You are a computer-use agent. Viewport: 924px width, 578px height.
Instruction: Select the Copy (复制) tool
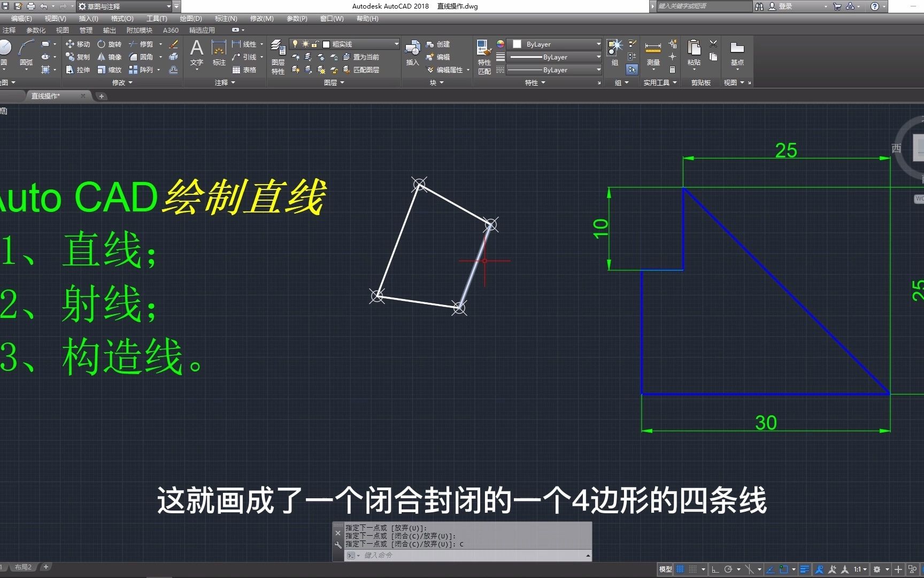tap(78, 57)
